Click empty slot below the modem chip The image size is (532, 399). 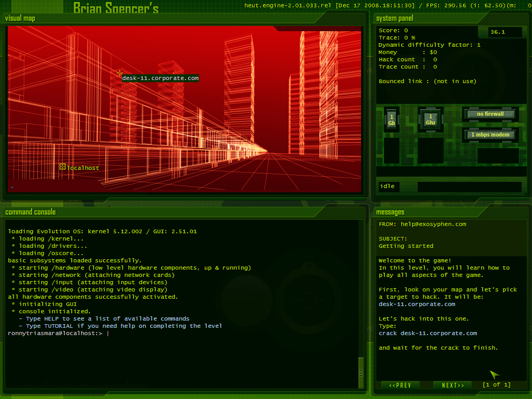[498, 156]
